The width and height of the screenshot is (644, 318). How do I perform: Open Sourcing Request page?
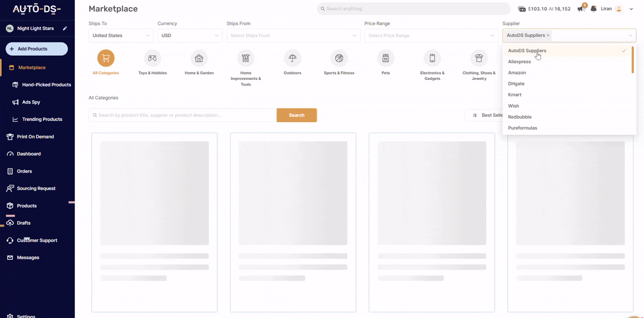point(36,188)
